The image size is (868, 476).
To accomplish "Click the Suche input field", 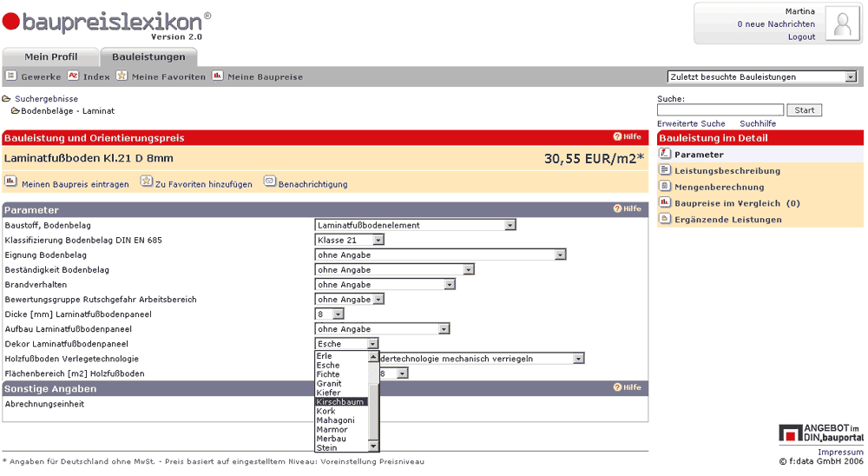I will [720, 109].
